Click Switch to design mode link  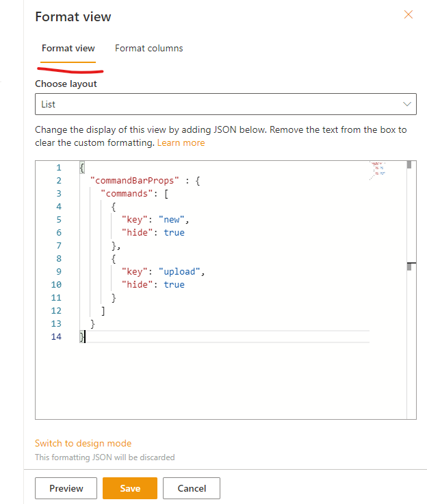(x=83, y=443)
